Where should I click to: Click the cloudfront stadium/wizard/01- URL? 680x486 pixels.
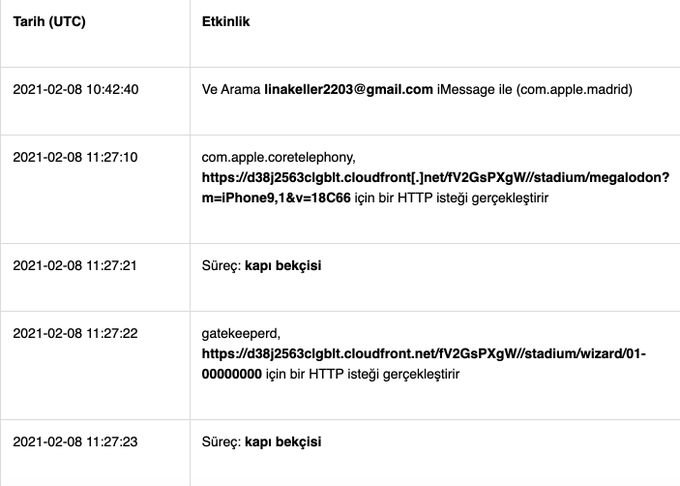click(x=424, y=354)
